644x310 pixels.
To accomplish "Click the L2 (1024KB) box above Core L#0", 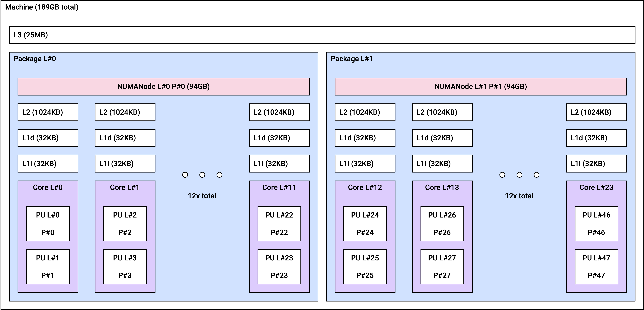I will [48, 112].
